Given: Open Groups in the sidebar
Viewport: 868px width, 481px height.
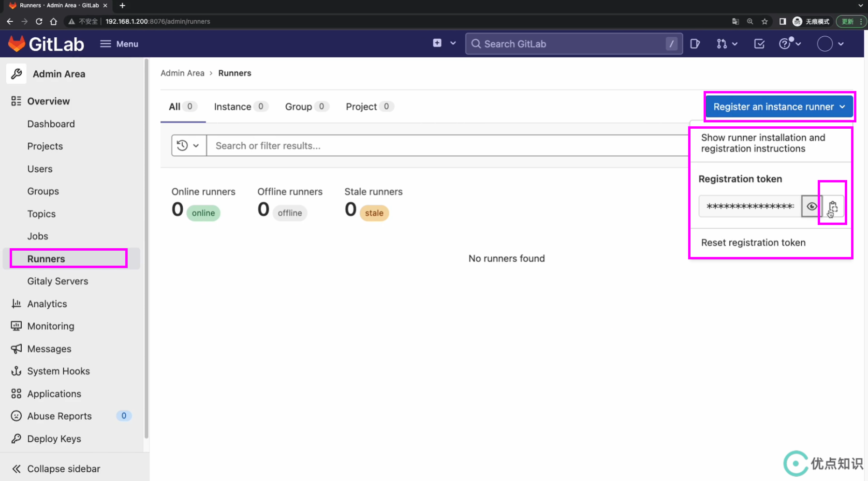Looking at the screenshot, I should coord(43,191).
